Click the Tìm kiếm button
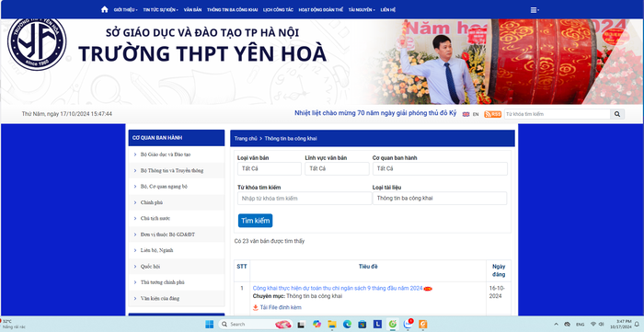The image size is (644, 332). click(x=256, y=221)
